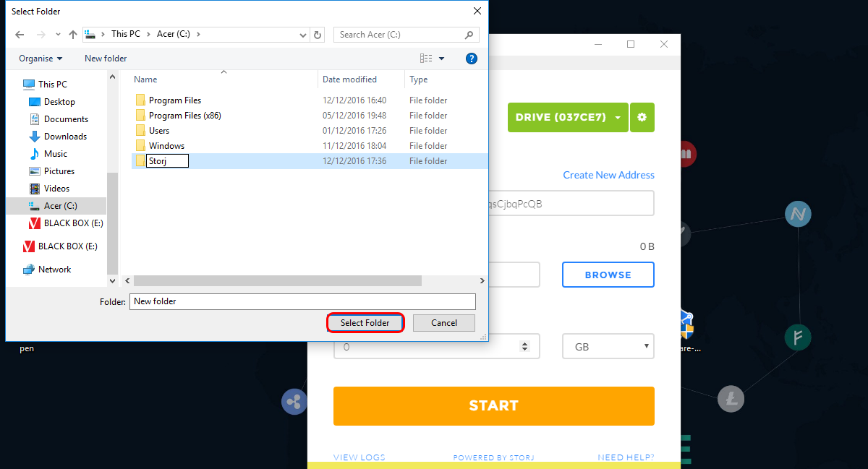Click the date 01/12/2016 17:26
The height and width of the screenshot is (469, 868).
tap(354, 131)
